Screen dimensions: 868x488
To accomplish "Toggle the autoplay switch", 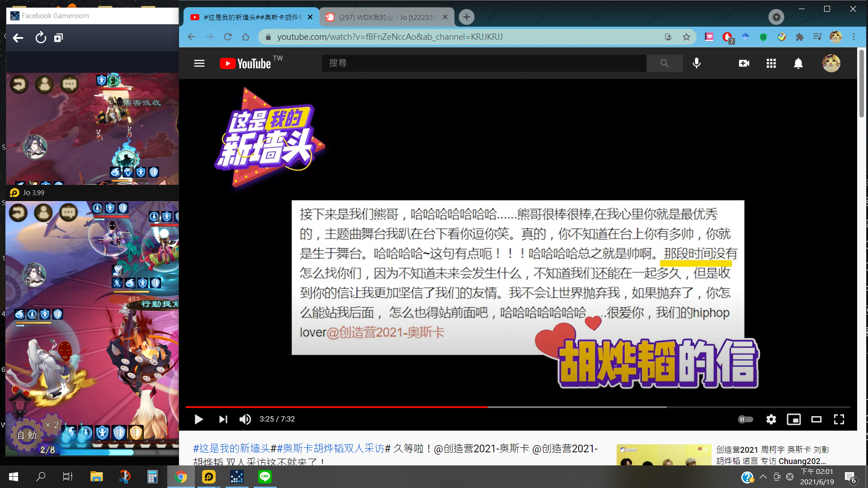I will [745, 419].
